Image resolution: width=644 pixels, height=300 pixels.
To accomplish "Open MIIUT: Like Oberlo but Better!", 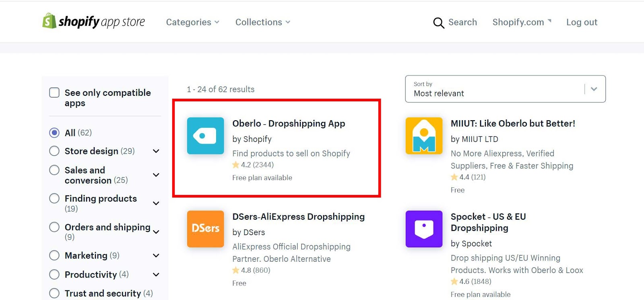I will [x=513, y=123].
